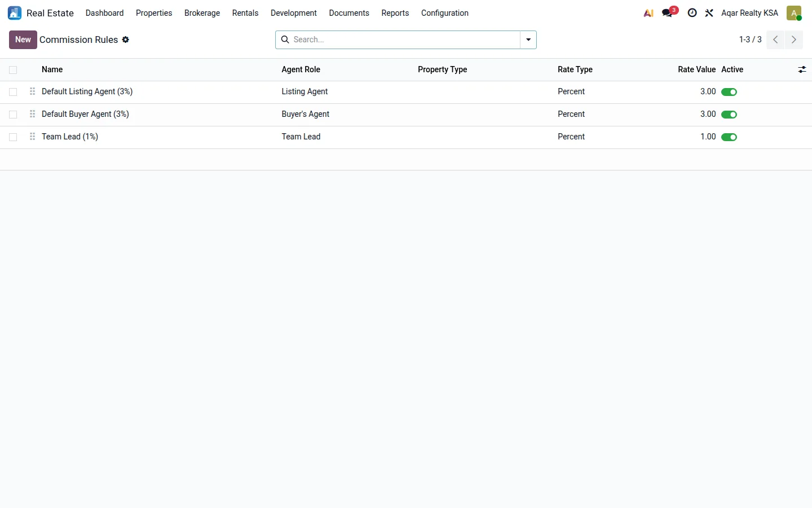The image size is (812, 508).
Task: Create a New commission rule
Action: pyautogui.click(x=23, y=40)
